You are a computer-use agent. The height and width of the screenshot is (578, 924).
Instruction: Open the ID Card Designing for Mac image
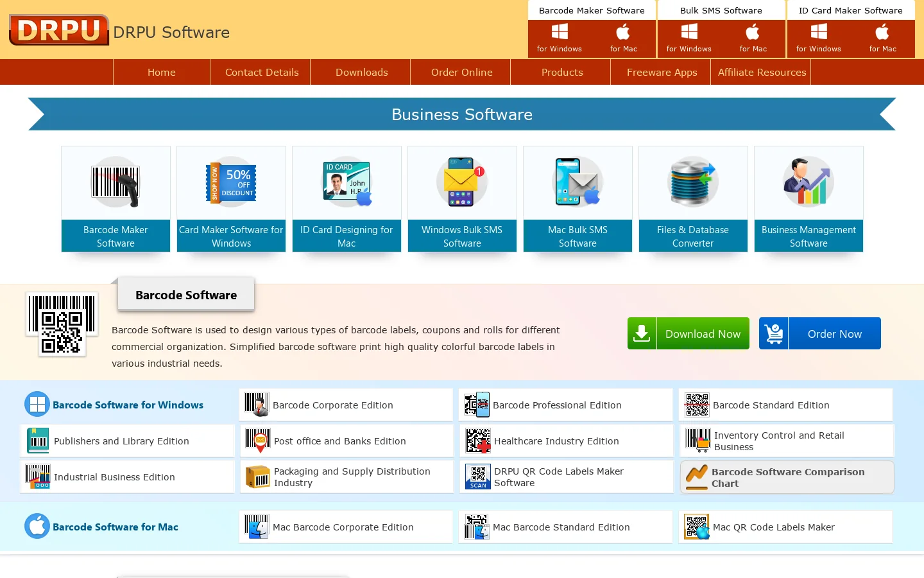[346, 182]
